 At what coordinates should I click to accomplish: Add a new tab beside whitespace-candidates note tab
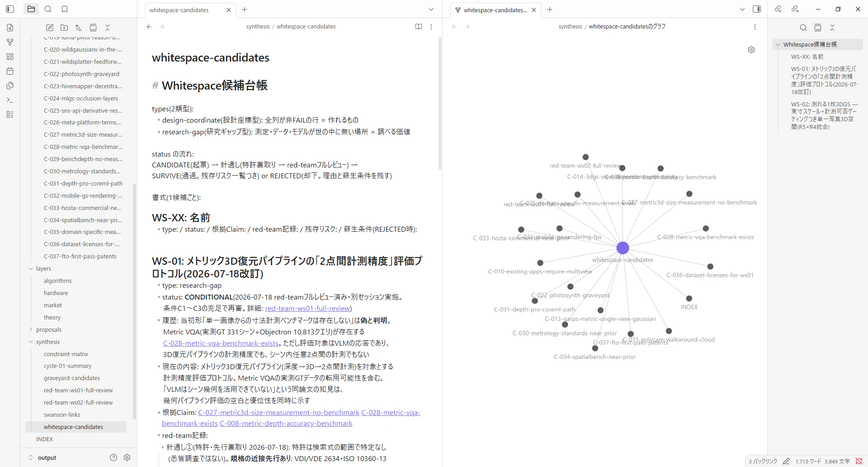point(245,10)
